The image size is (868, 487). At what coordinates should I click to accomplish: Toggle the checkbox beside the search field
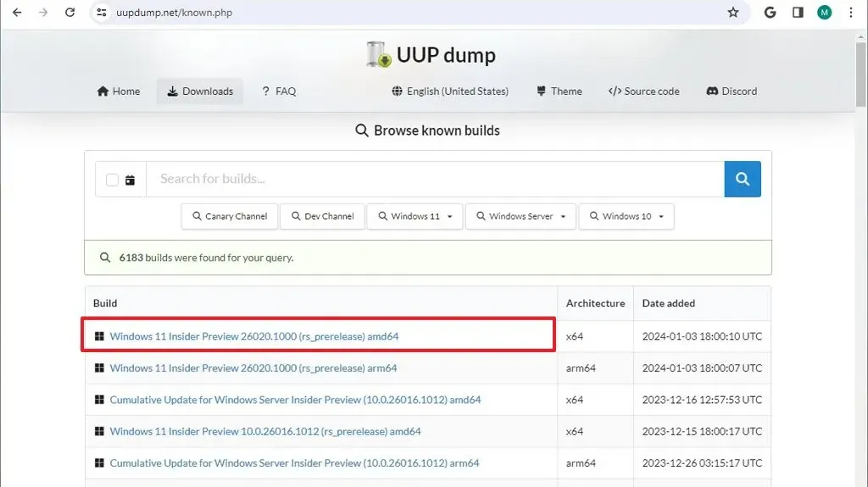click(112, 180)
